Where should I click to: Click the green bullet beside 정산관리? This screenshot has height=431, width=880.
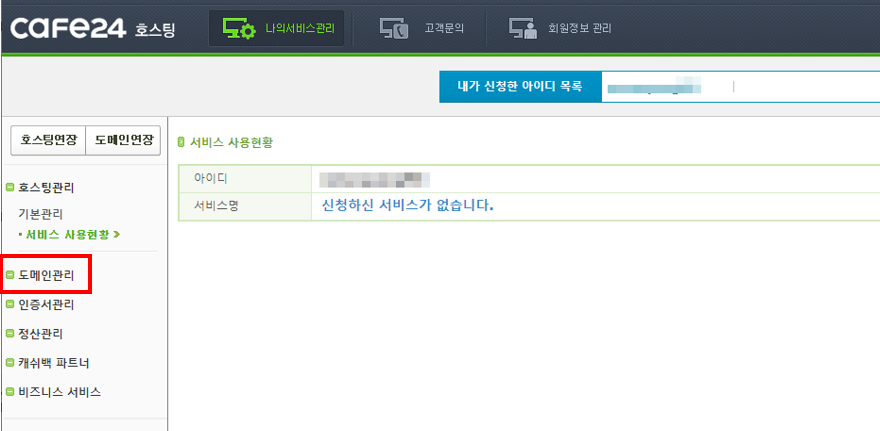click(9, 334)
